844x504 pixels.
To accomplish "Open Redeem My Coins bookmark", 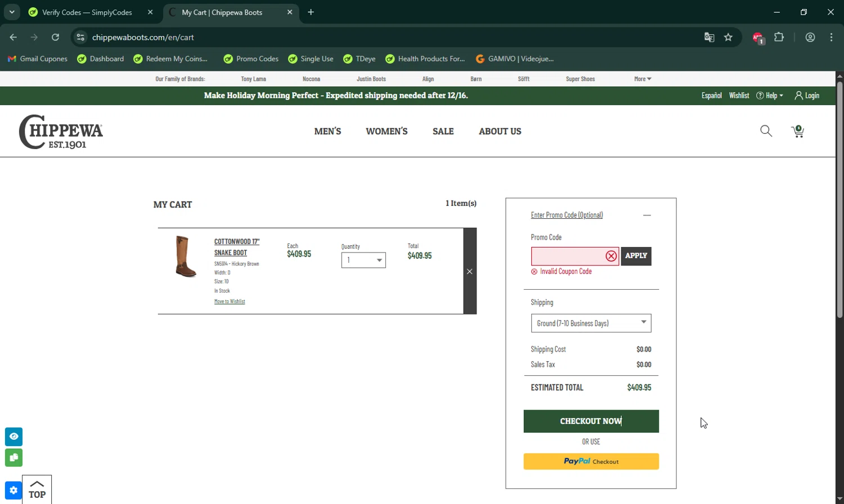I will pos(170,58).
